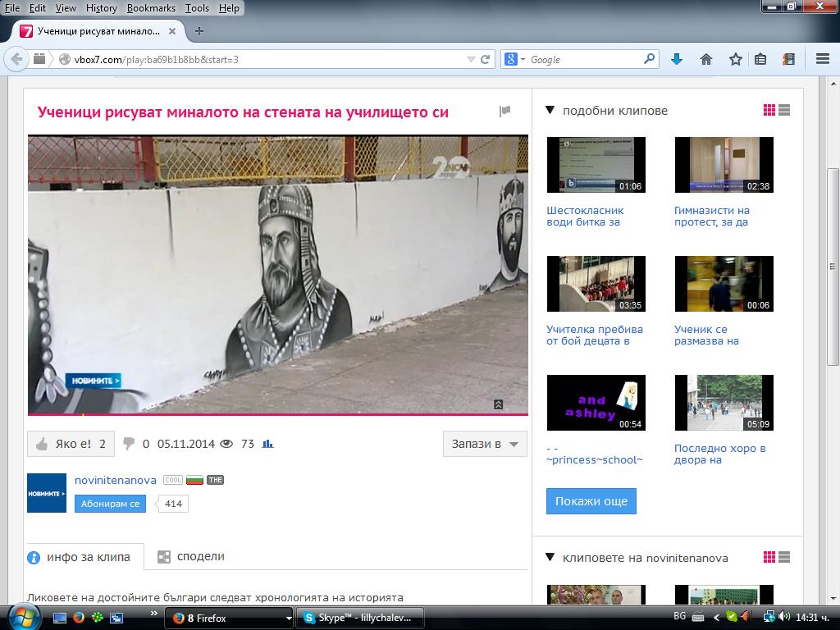Viewport: 840px width, 630px height.
Task: Switch подобни клипове to list view
Action: (x=784, y=110)
